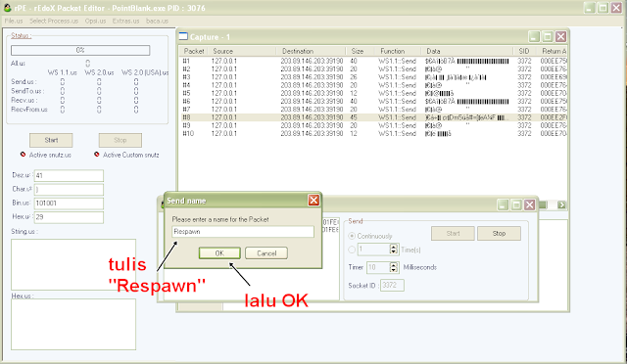Screen dimensions: 627x364
Task: Select the Time(s) radio option
Action: (x=352, y=250)
